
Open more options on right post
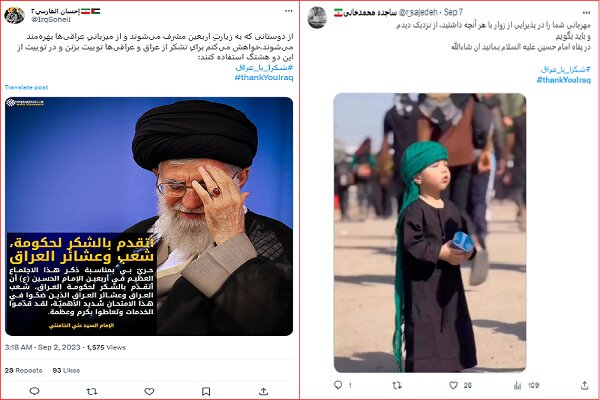click(586, 13)
